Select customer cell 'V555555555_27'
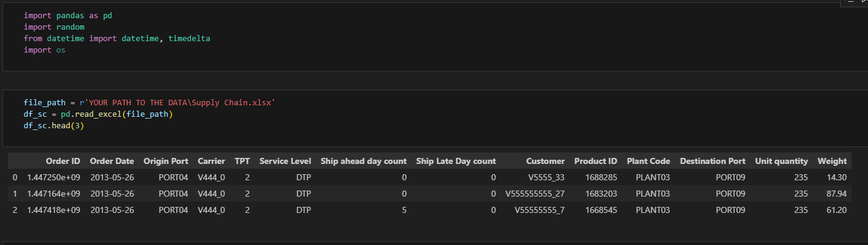This screenshot has width=868, height=245. click(x=535, y=194)
